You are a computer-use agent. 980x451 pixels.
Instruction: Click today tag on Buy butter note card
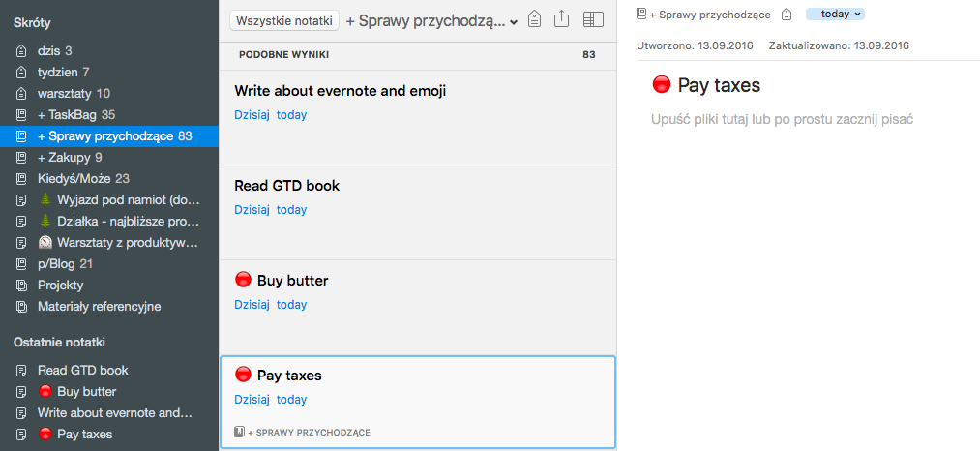pos(292,305)
